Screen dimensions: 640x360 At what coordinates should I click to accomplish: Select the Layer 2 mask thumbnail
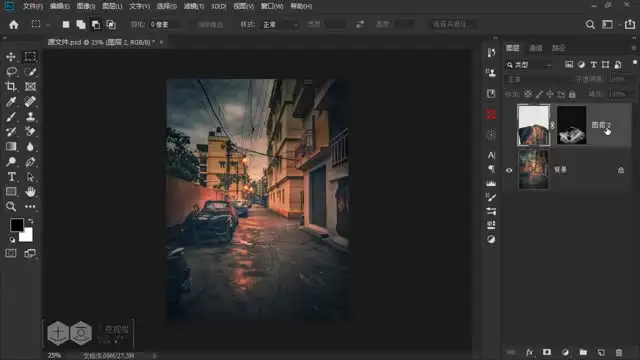[571, 125]
